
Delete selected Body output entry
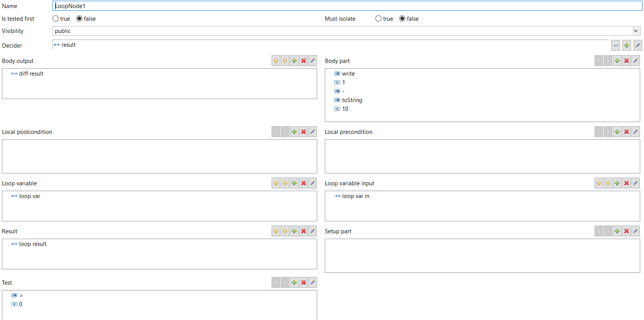pos(303,61)
